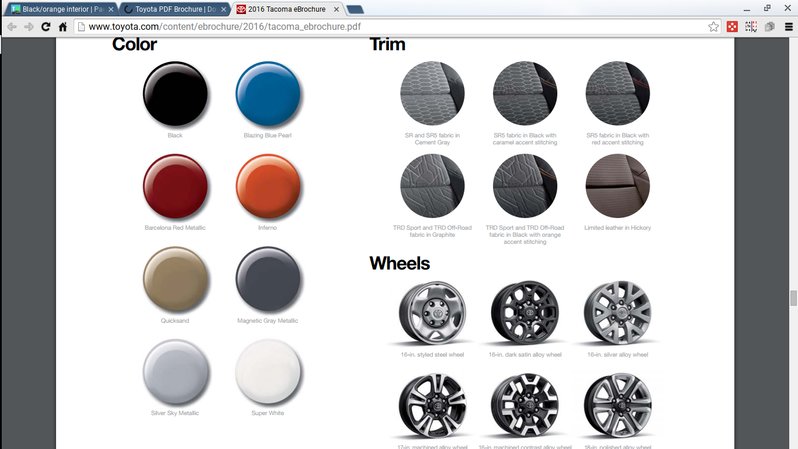Click TRD Black fabric orange stitching sample

point(525,186)
